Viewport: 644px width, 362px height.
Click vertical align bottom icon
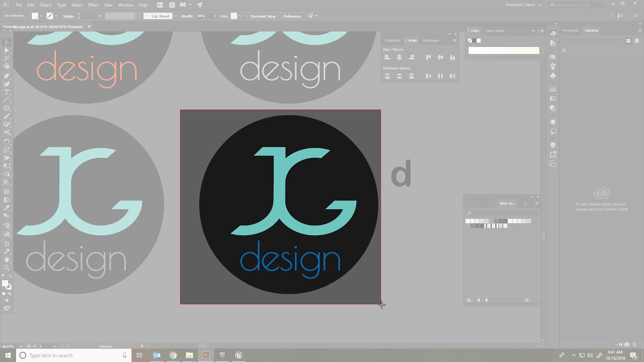[x=453, y=57]
